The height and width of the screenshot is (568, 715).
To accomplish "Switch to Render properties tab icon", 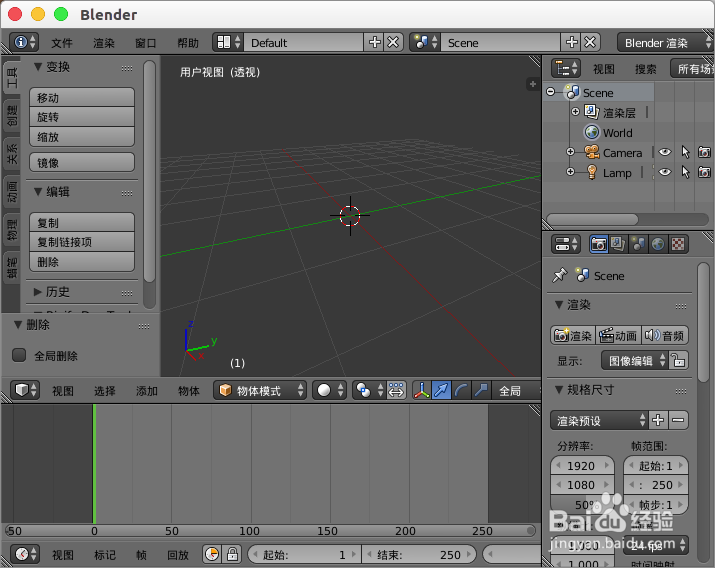I will click(x=598, y=244).
